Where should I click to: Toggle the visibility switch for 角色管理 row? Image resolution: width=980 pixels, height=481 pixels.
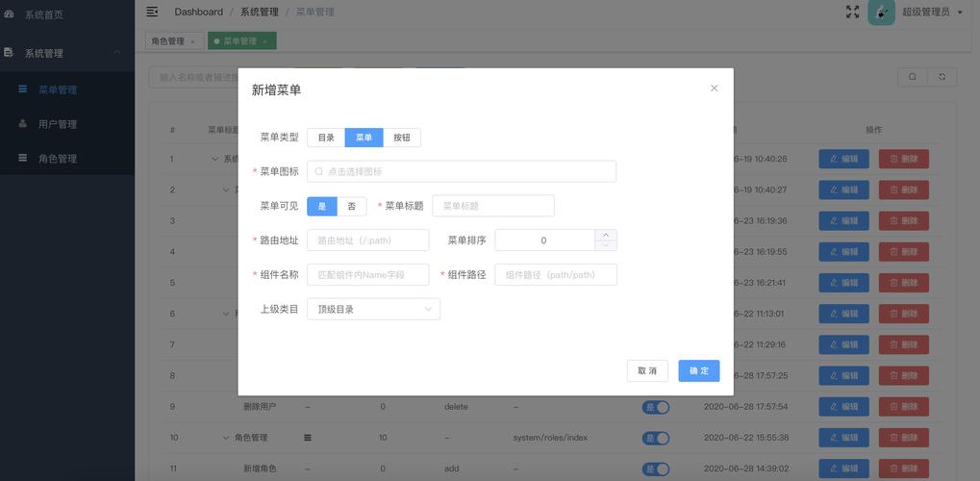(656, 438)
